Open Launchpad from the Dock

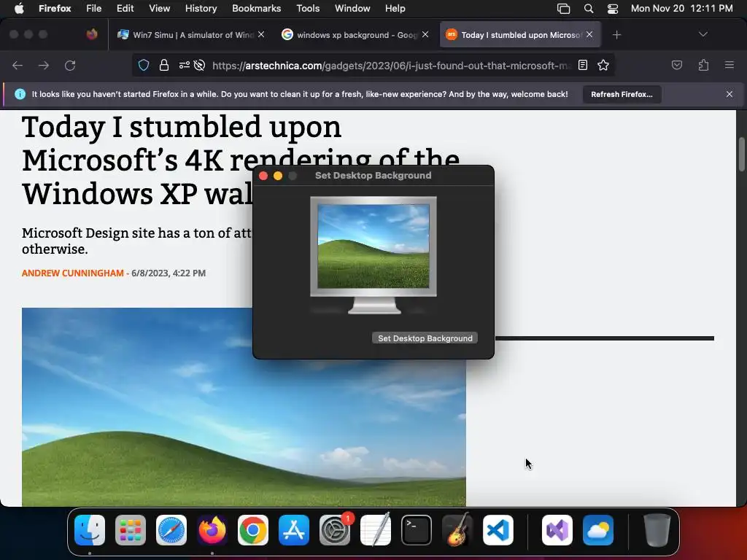tap(131, 530)
